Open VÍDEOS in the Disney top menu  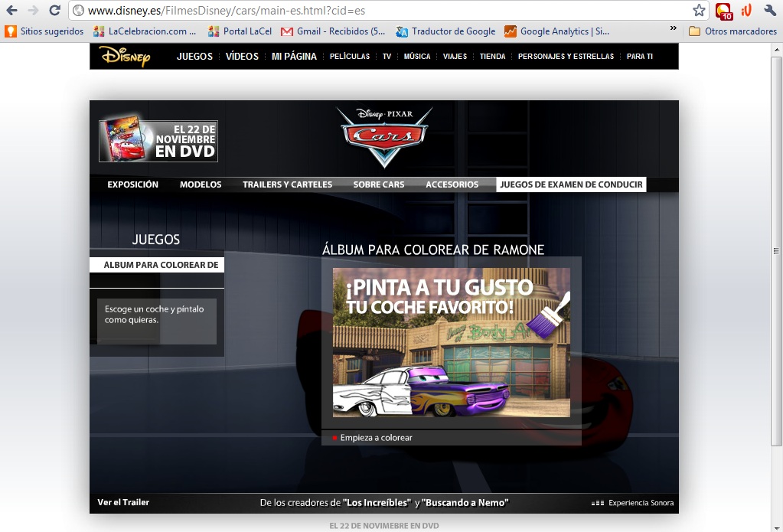pyautogui.click(x=242, y=57)
